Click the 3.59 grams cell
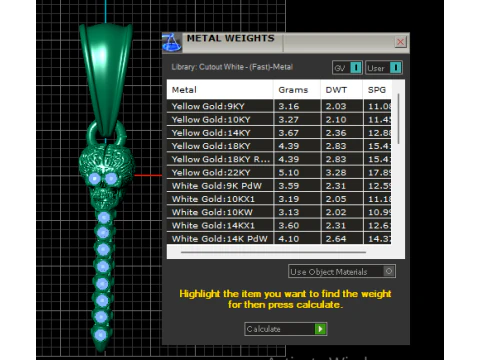This screenshot has height=360, width=480. [297, 186]
